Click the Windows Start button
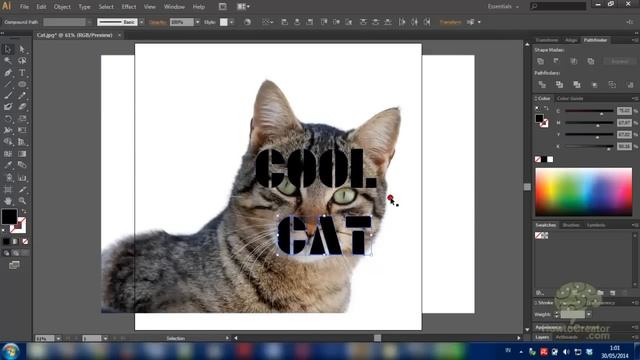The height and width of the screenshot is (360, 640). 11,351
